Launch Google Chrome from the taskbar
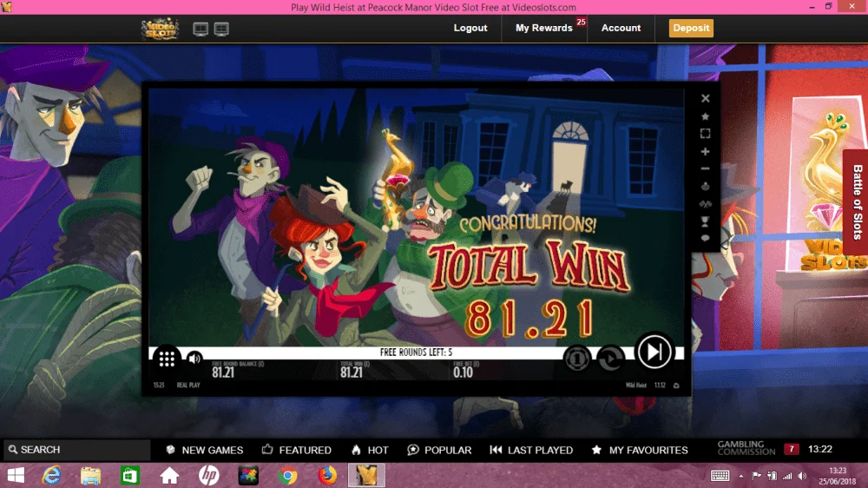Viewport: 868px width, 488px height. (x=287, y=475)
